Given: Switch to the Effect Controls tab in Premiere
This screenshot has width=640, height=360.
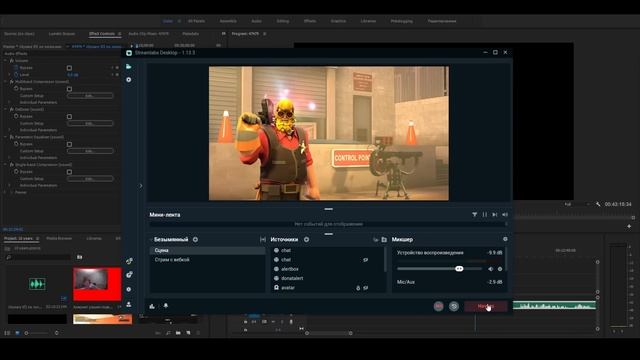Looking at the screenshot, I should click(x=102, y=33).
